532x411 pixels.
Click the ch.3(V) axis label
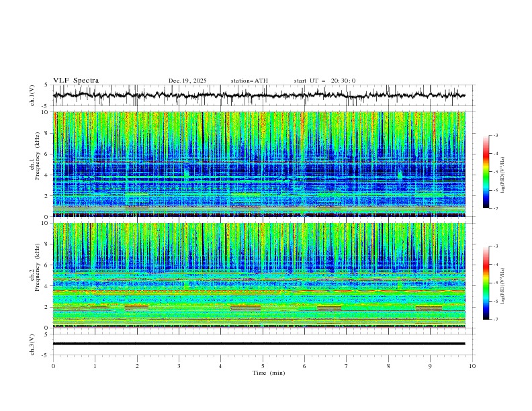click(x=32, y=344)
